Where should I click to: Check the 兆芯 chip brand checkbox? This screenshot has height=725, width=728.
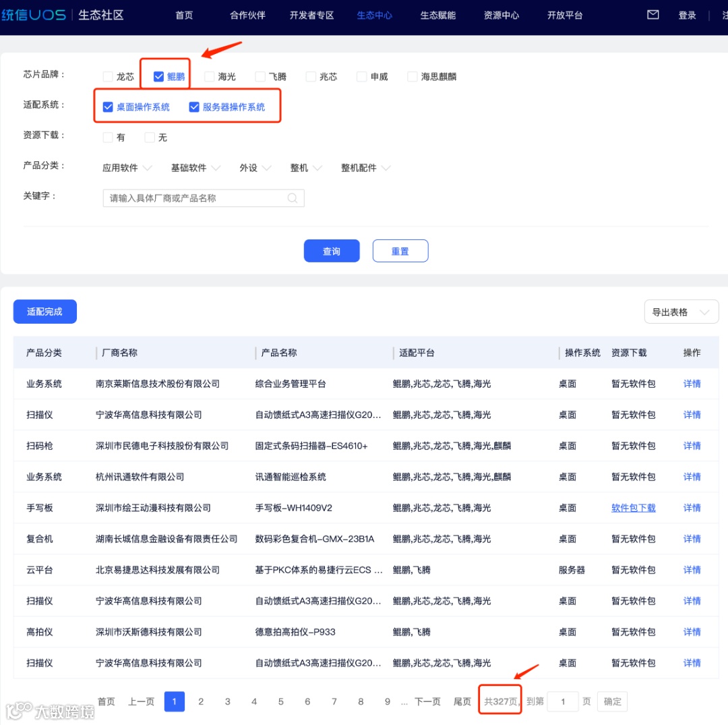311,77
